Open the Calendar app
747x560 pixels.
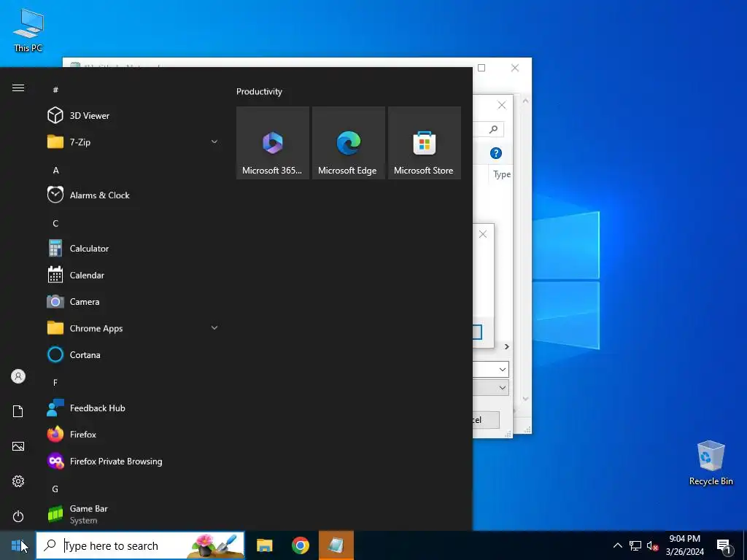coord(133,275)
